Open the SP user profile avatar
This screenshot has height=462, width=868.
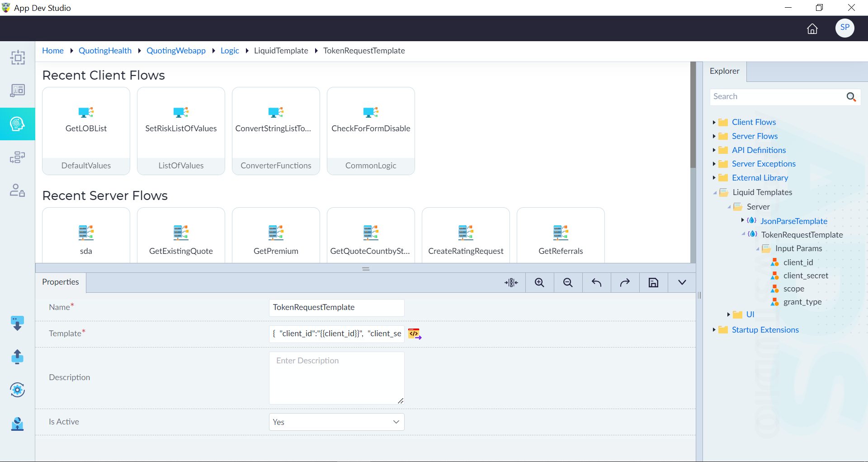[844, 28]
